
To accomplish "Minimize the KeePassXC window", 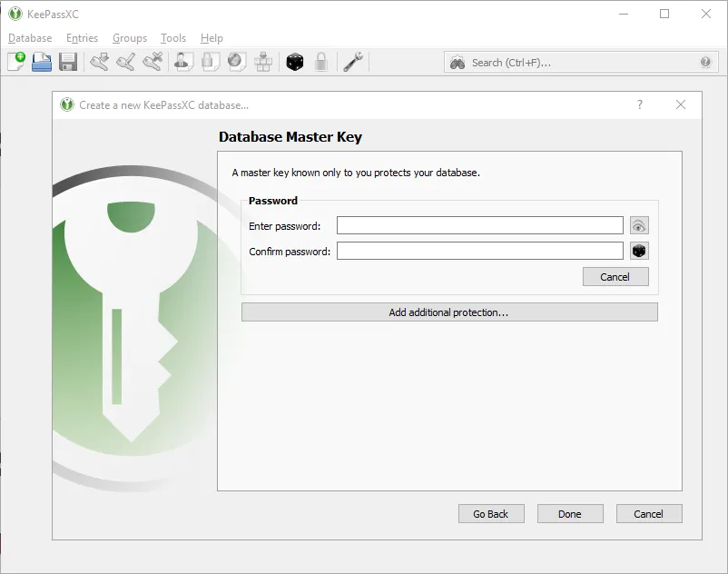I will tap(624, 14).
